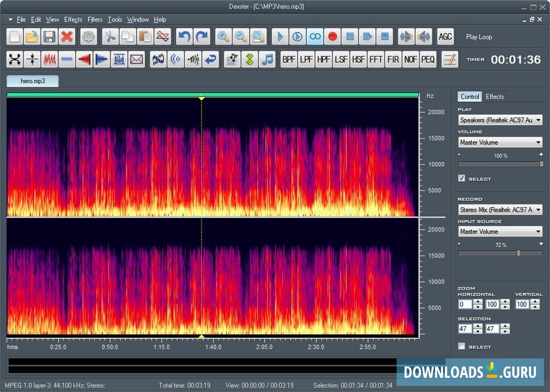Open the Speakers playback device dropdown

point(500,120)
